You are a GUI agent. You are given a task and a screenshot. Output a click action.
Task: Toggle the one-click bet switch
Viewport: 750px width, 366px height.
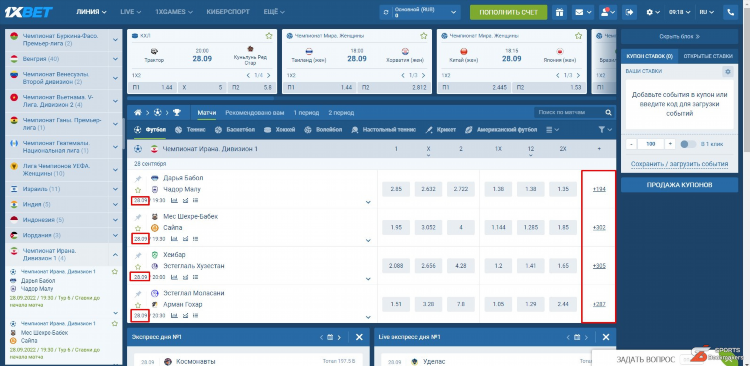click(688, 144)
